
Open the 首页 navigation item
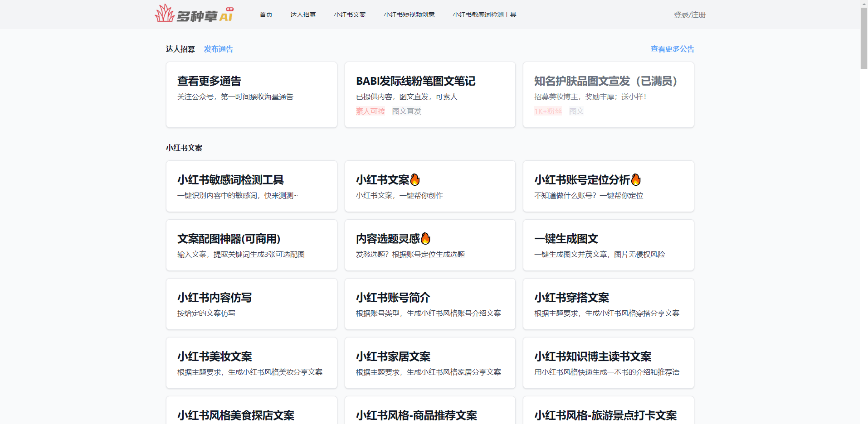pos(266,14)
